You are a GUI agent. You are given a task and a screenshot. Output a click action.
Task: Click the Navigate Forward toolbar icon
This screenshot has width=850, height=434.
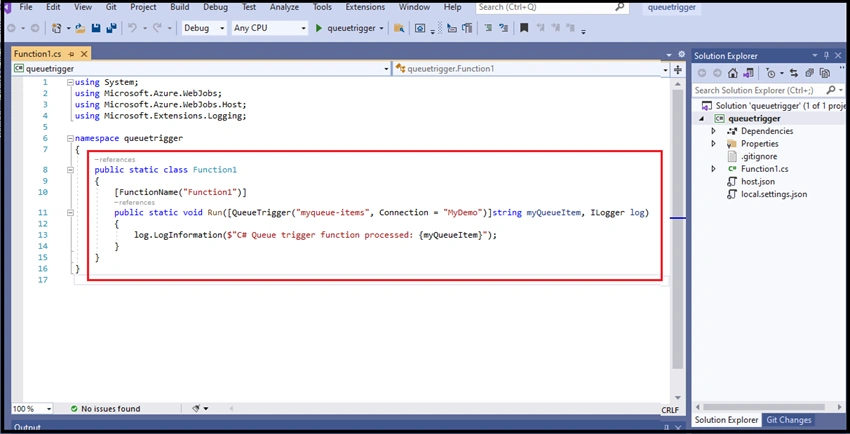(34, 28)
